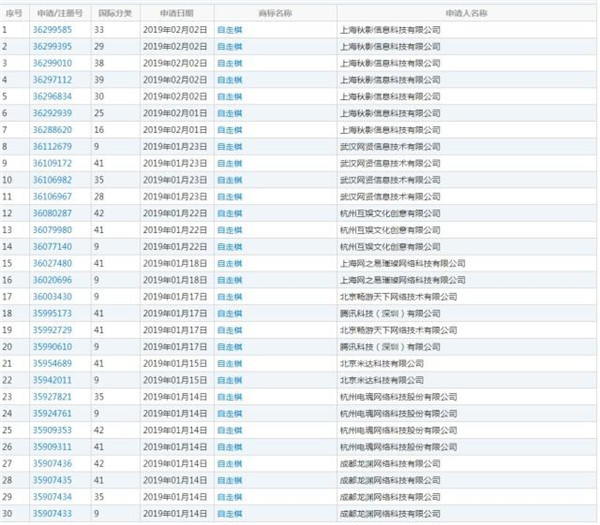Click the 商标名称 column header
The width and height of the screenshot is (600, 525).
tap(275, 13)
